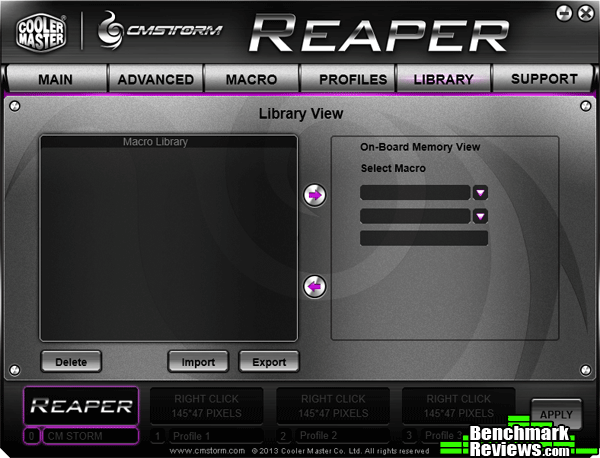Screen dimensions: 600x458
Task: Minimize the Reaper software window
Action: (565, 13)
